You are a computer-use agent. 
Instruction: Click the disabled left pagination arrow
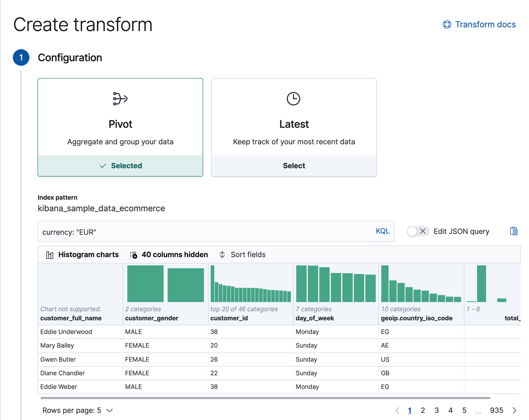tap(397, 410)
